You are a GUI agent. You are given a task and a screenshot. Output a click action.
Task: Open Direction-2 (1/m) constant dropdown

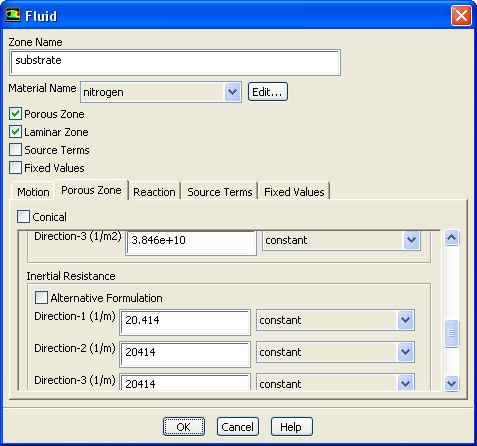pyautogui.click(x=405, y=352)
